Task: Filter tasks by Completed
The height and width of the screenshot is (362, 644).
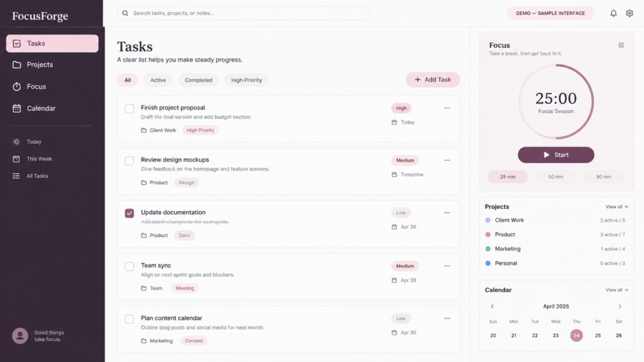Action: (198, 80)
